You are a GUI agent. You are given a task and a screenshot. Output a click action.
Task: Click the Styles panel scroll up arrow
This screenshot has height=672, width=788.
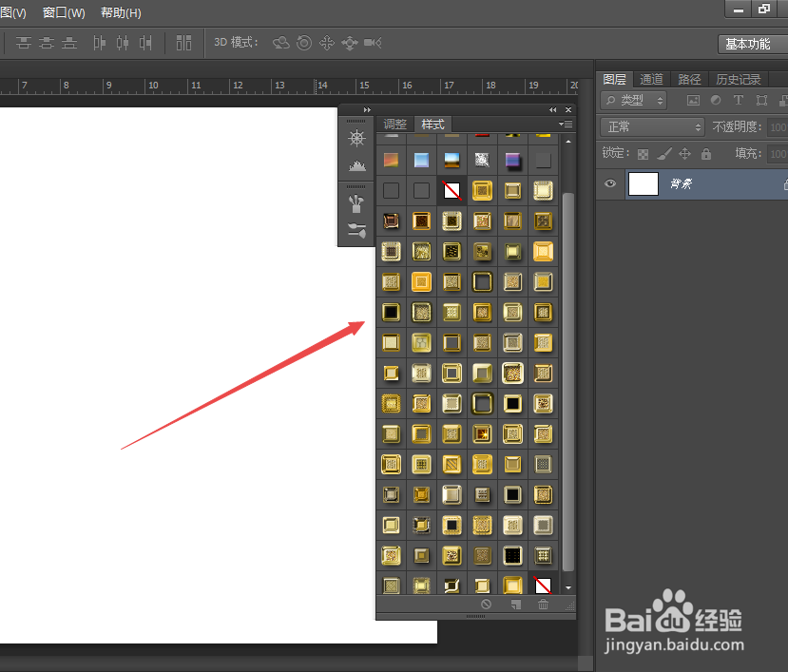click(x=568, y=142)
